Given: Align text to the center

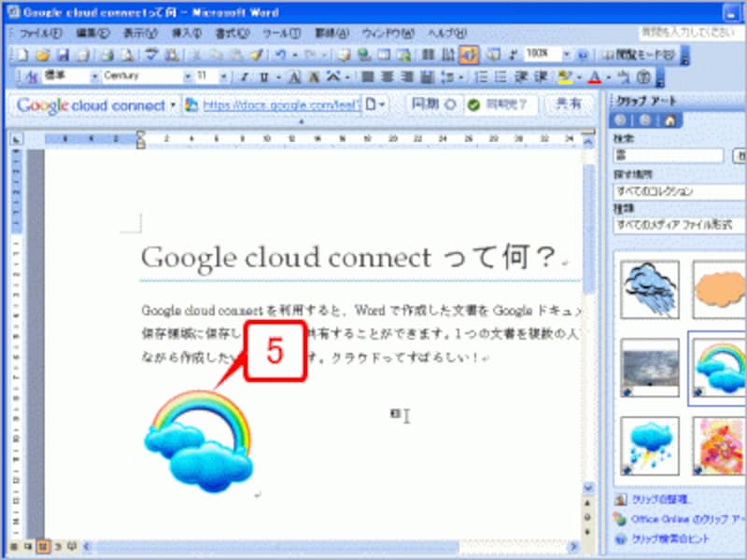Looking at the screenshot, I should (388, 77).
